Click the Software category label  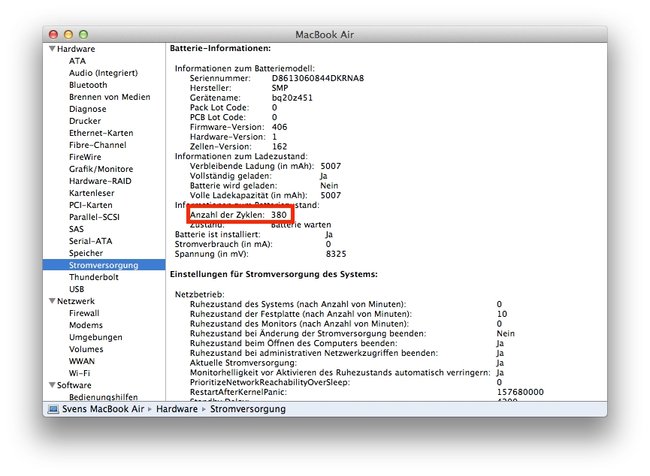point(74,385)
